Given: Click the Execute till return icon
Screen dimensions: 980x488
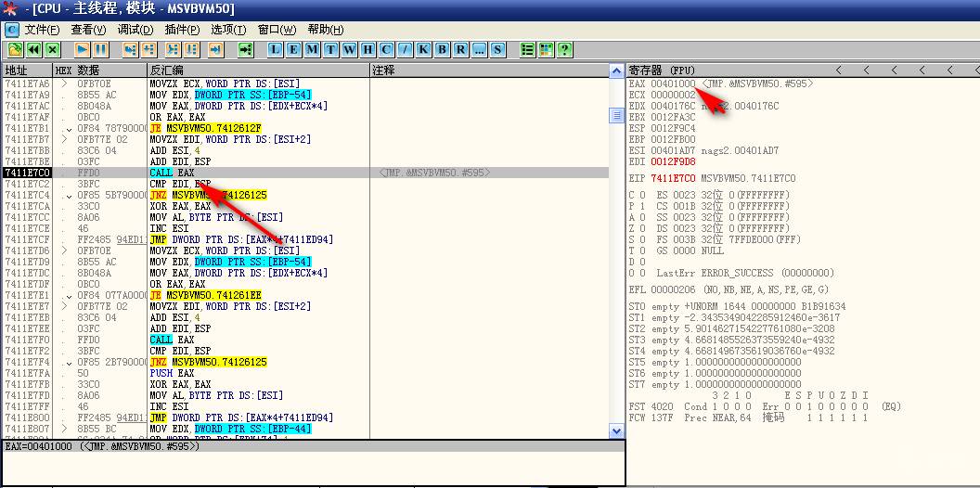Looking at the screenshot, I should (x=215, y=50).
